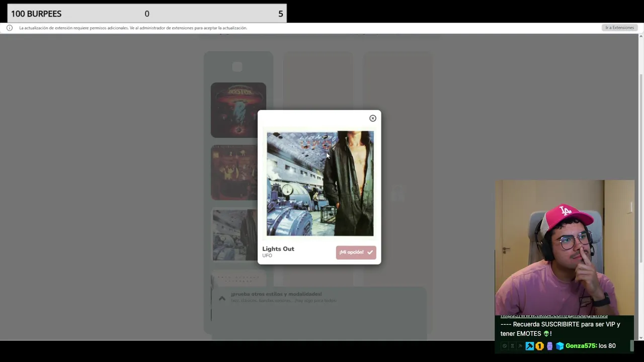Click the 100 BURPEES counter label
Screen dimensions: 644x362
point(36,14)
